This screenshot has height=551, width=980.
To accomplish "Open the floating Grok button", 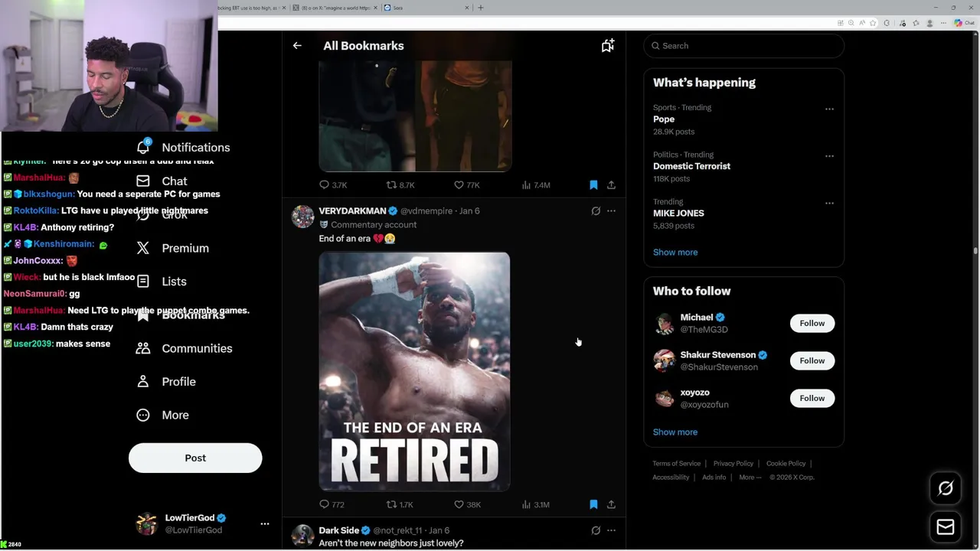I will pyautogui.click(x=946, y=488).
